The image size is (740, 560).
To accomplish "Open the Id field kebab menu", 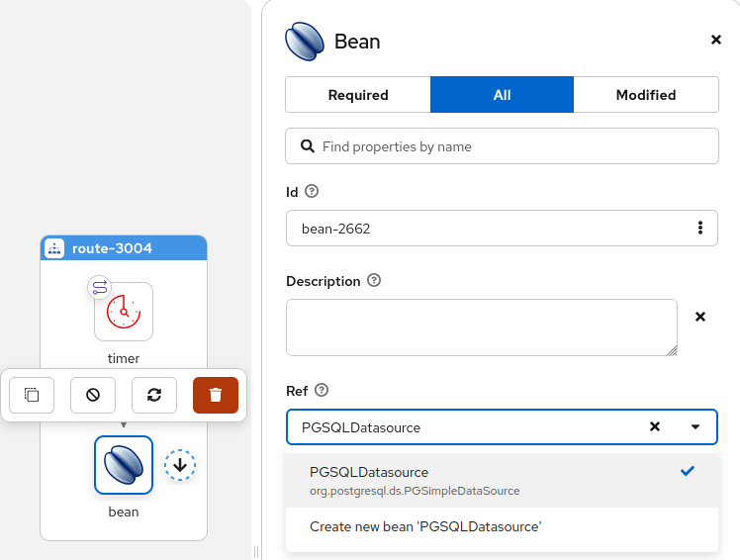I will (x=700, y=229).
